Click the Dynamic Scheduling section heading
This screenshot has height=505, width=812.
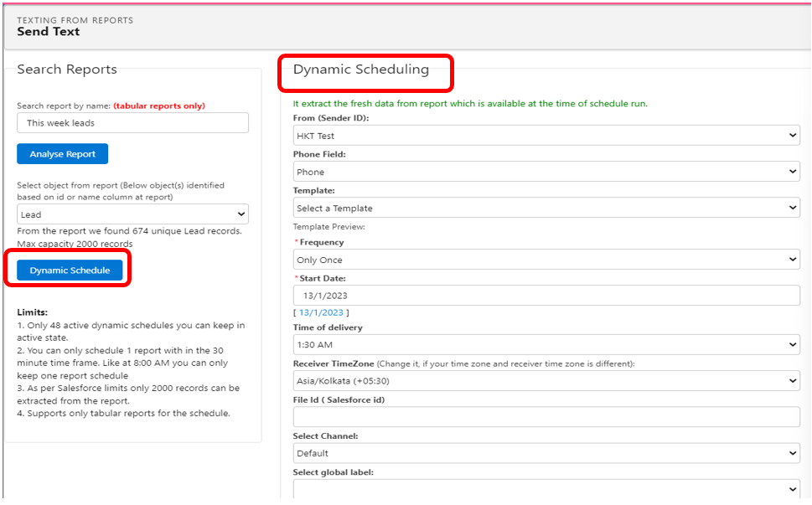point(360,70)
